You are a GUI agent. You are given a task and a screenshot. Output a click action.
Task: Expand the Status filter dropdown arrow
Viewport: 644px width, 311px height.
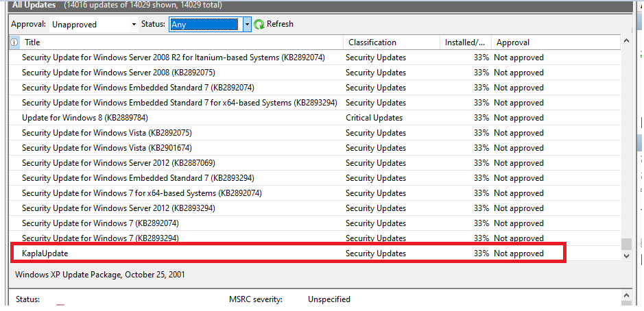click(x=247, y=25)
